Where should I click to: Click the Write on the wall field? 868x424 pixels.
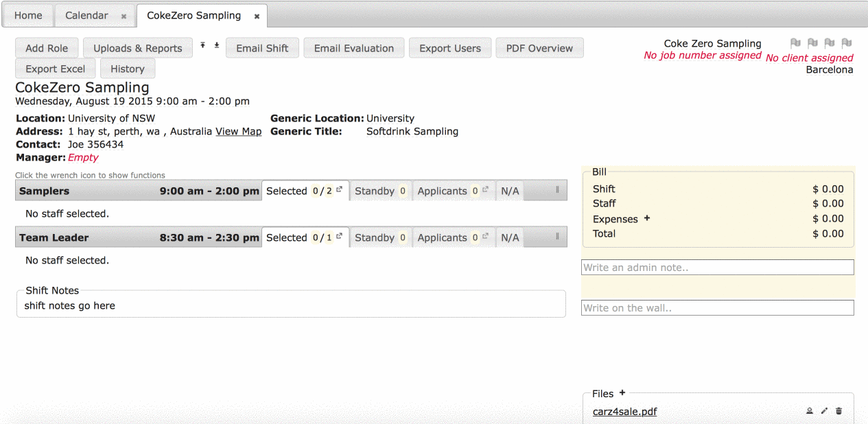(x=718, y=308)
